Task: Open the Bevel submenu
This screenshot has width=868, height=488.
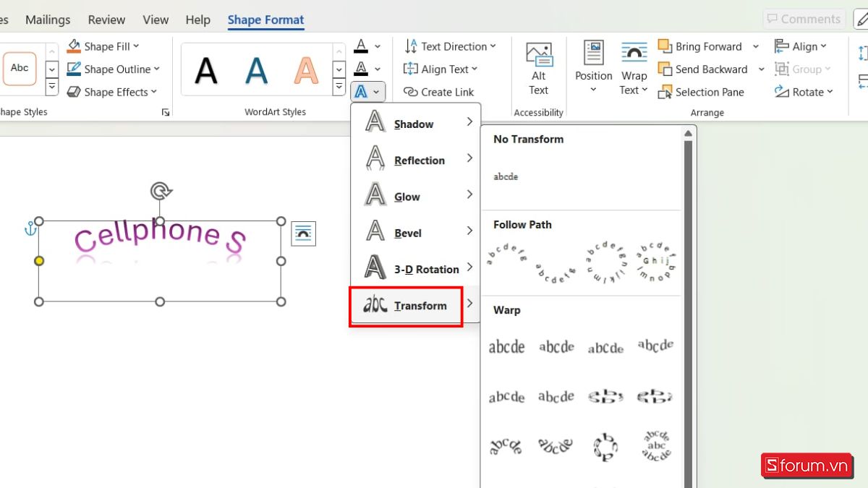Action: [416, 233]
